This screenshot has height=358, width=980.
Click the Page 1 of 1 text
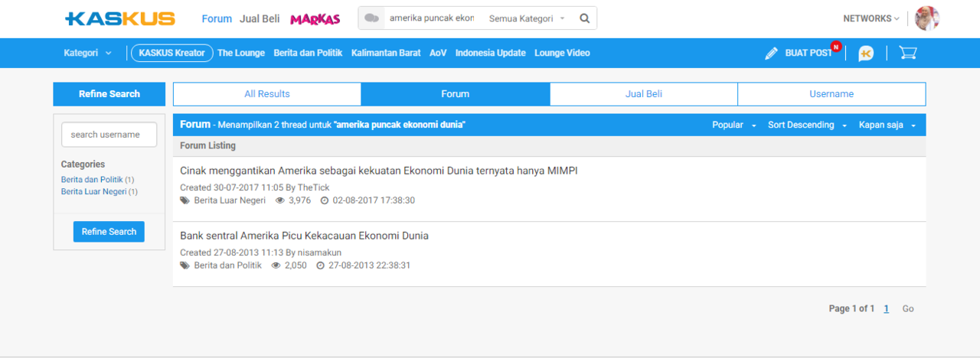click(851, 309)
